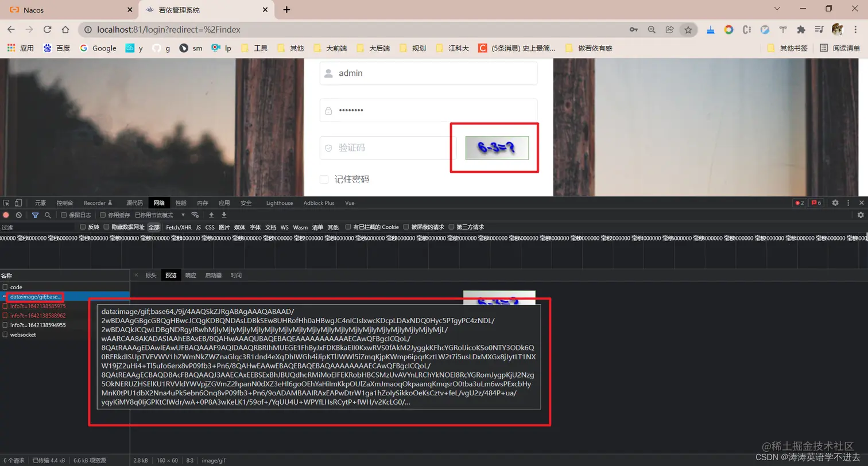Image resolution: width=868 pixels, height=466 pixels.
Task: Open the tab search chevron in title bar
Action: [778, 9]
